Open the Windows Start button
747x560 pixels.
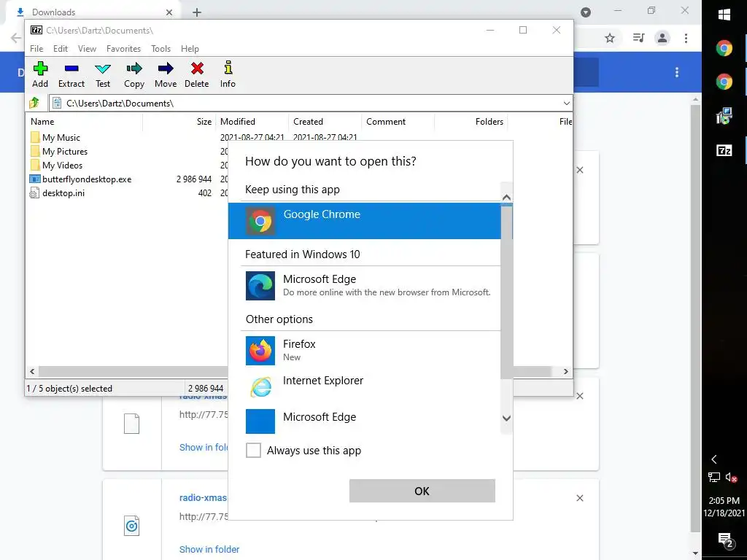(x=724, y=15)
